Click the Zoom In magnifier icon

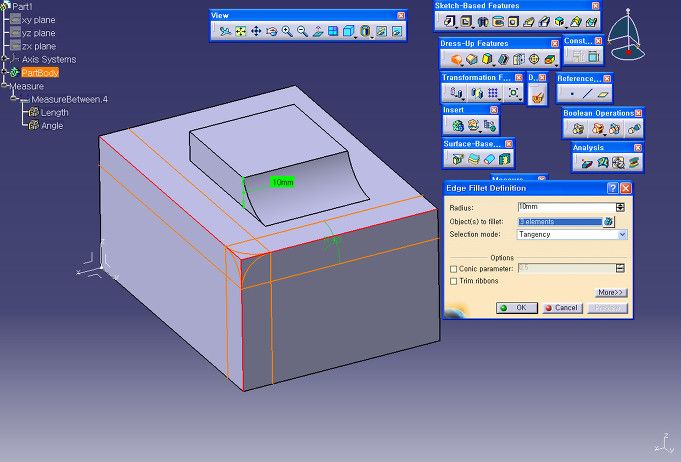287,31
